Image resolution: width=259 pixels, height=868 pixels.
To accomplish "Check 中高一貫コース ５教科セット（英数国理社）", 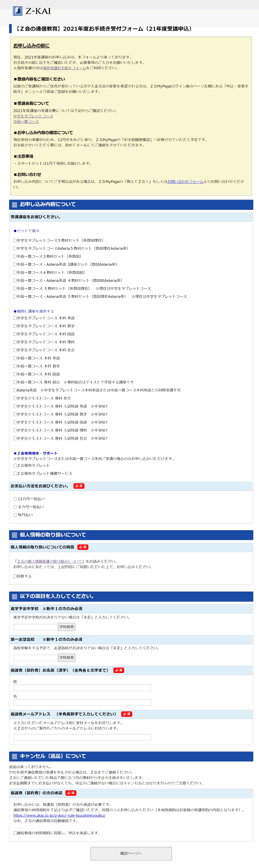I will coord(15,289).
